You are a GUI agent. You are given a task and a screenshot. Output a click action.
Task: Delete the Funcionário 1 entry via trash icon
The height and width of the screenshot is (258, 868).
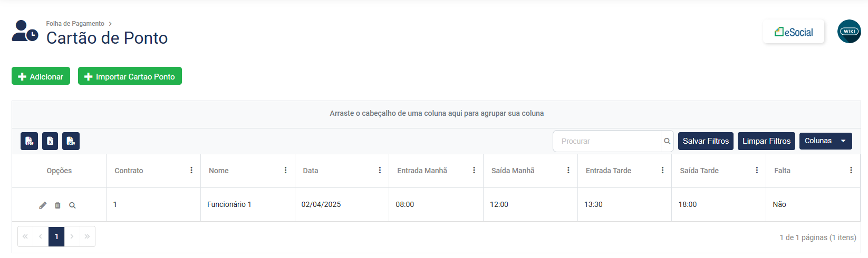pos(57,205)
